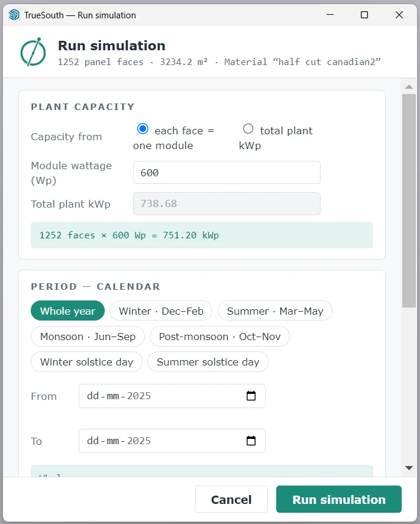This screenshot has width=420, height=524.
Task: Click the Cancel button
Action: (x=231, y=499)
